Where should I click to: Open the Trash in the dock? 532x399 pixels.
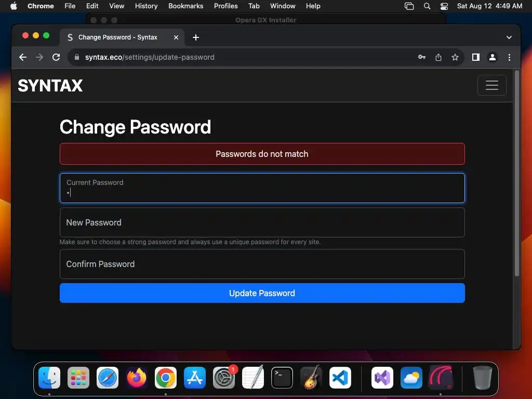tap(483, 378)
